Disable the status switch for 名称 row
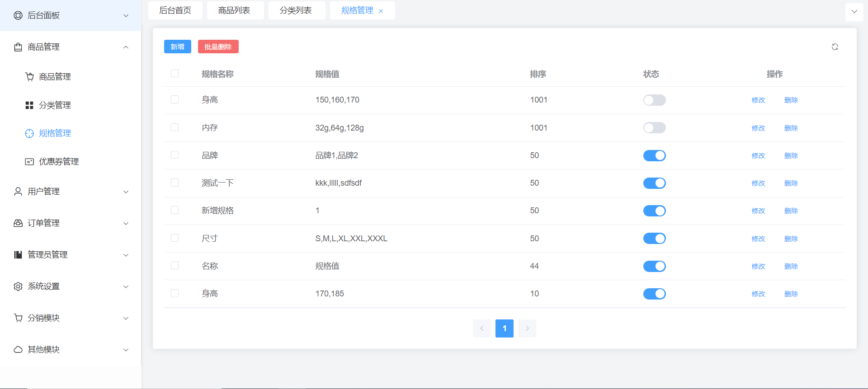 click(655, 266)
